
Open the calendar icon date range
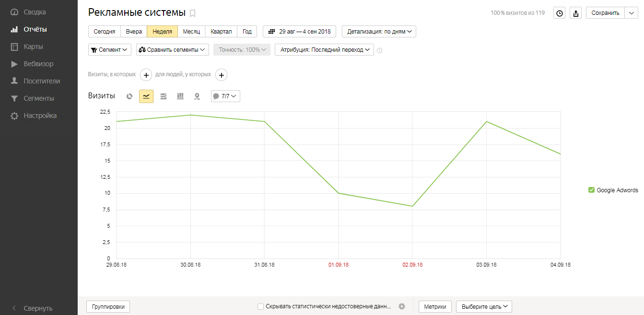click(x=271, y=32)
